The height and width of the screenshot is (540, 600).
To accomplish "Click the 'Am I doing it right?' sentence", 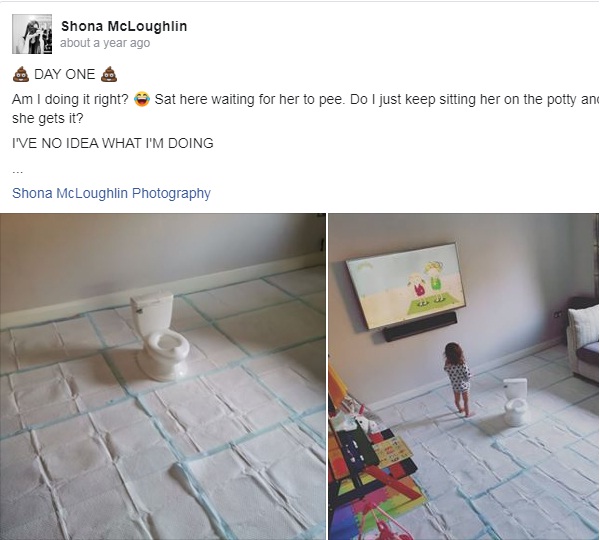I will 70,100.
